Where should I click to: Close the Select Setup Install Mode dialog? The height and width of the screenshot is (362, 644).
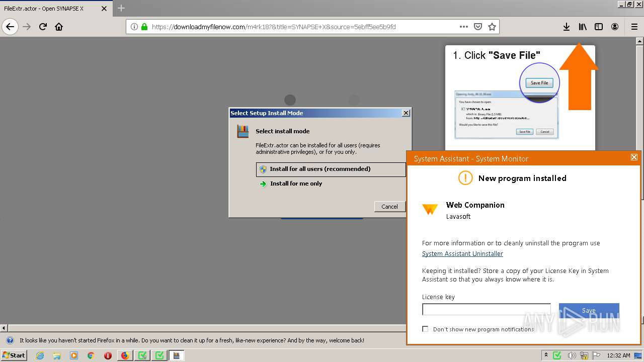pyautogui.click(x=406, y=113)
